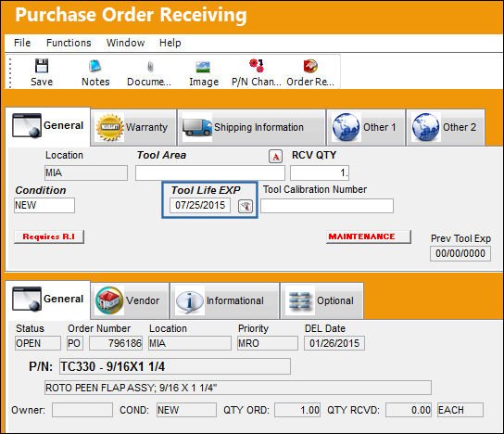
Task: Click the Tool Life EXP date field
Action: pyautogui.click(x=200, y=206)
